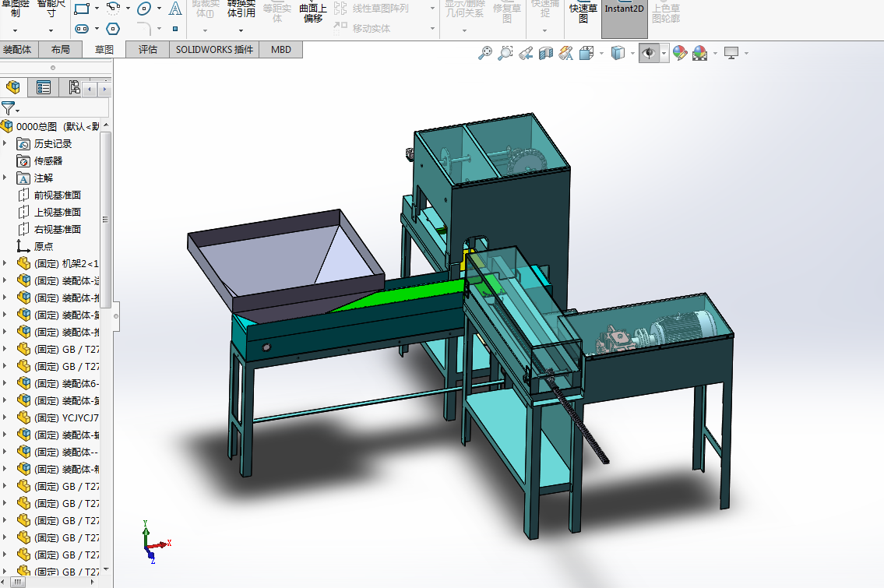The width and height of the screenshot is (884, 588).
Task: Switch to the 评估 tab
Action: point(148,50)
